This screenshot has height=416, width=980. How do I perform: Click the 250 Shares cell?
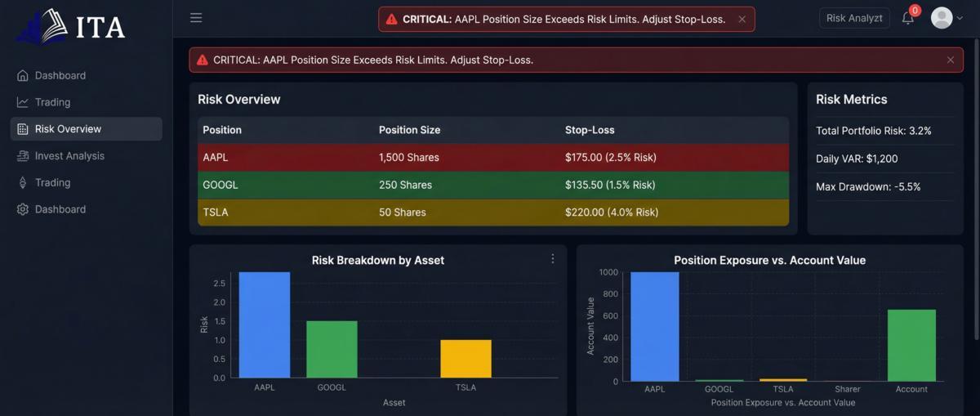click(405, 185)
